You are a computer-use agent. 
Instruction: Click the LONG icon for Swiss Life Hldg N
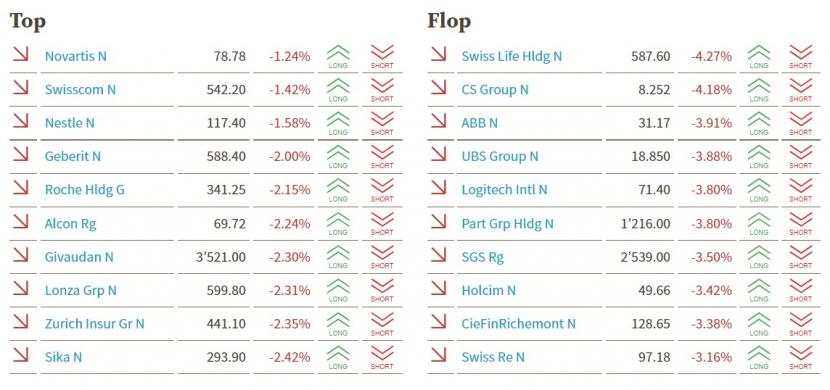(759, 57)
